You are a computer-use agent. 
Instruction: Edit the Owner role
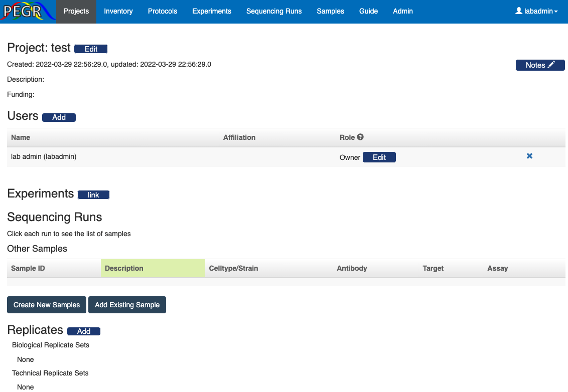[379, 157]
